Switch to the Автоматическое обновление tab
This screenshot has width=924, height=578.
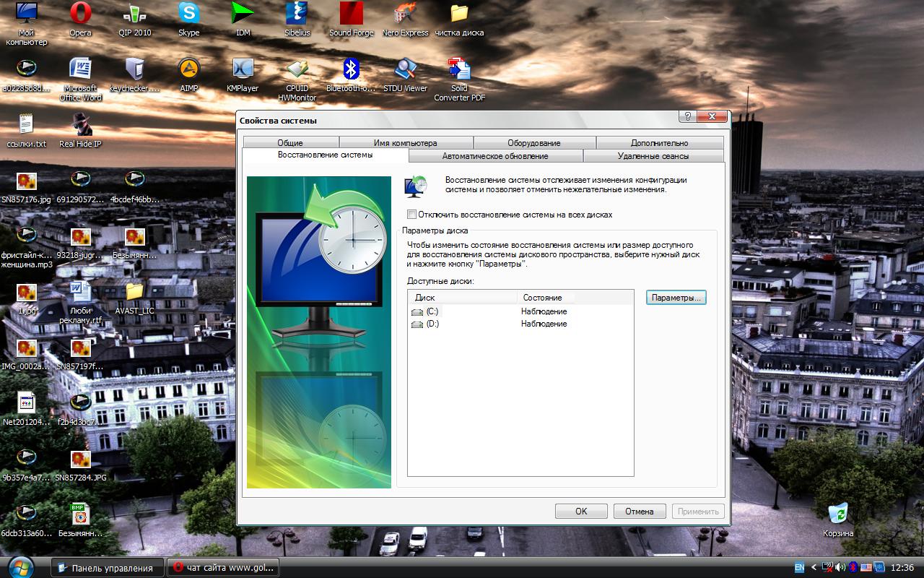(495, 156)
